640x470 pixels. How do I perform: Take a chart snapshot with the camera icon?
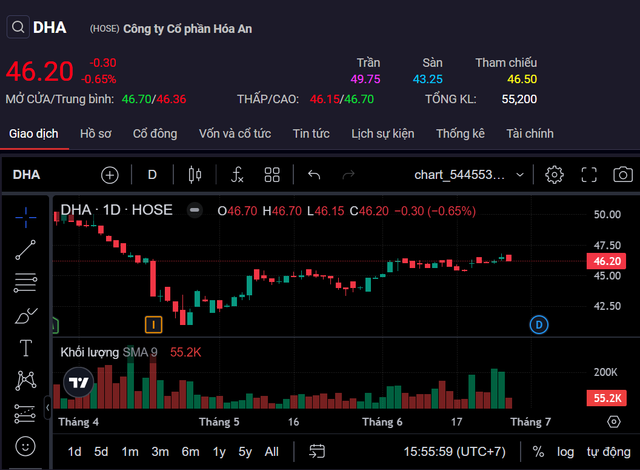[622, 175]
